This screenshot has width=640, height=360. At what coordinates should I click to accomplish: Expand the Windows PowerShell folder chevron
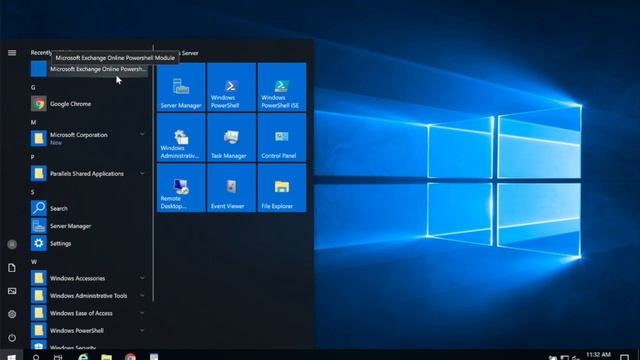pos(142,330)
